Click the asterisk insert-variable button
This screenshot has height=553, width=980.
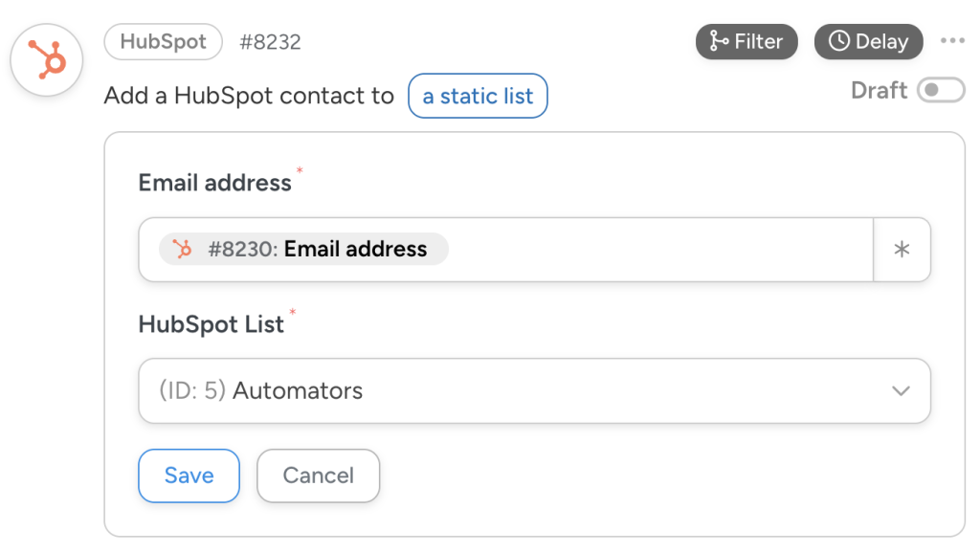tap(902, 249)
